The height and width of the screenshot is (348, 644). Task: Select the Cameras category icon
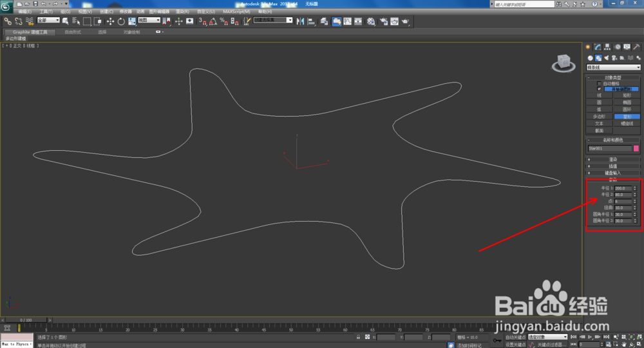coord(614,58)
